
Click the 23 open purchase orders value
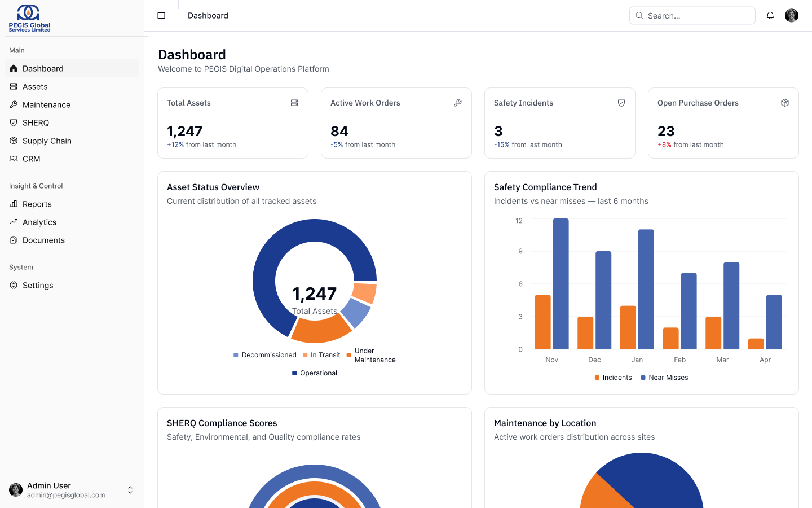666,132
